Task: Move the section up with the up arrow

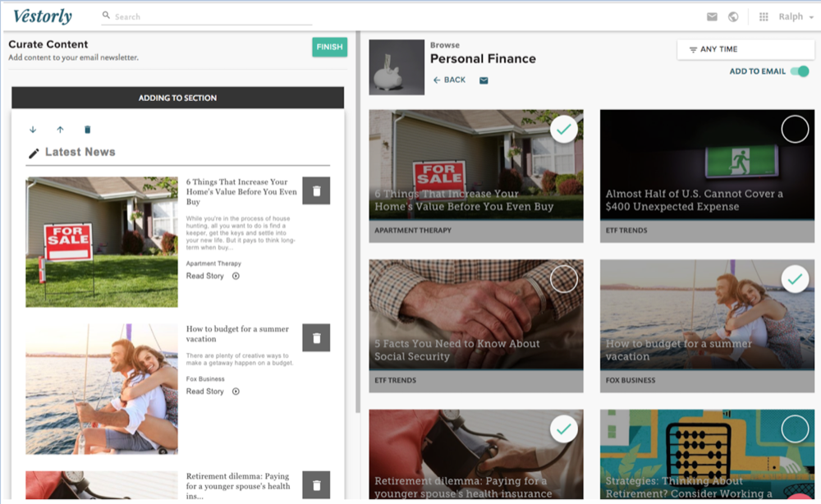Action: [60, 130]
